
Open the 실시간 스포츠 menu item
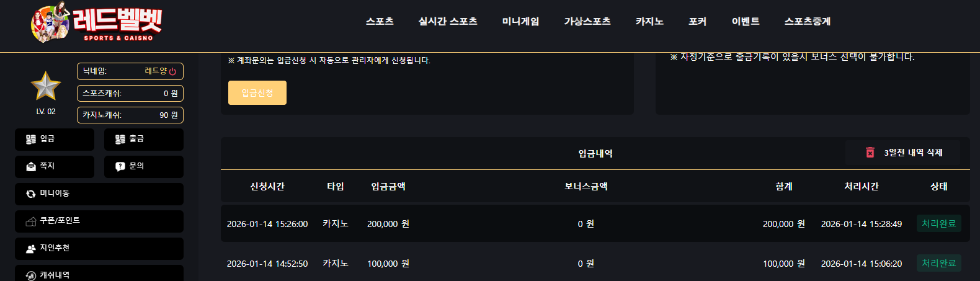(448, 21)
